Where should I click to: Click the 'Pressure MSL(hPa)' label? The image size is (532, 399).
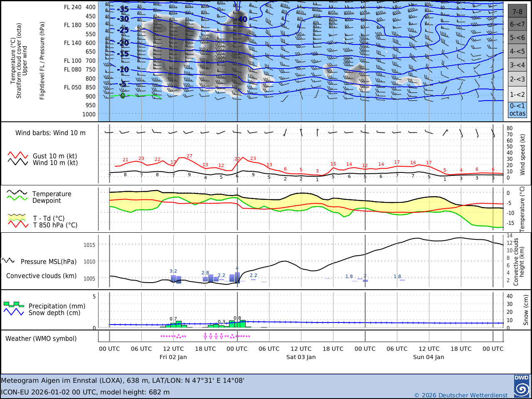49,262
